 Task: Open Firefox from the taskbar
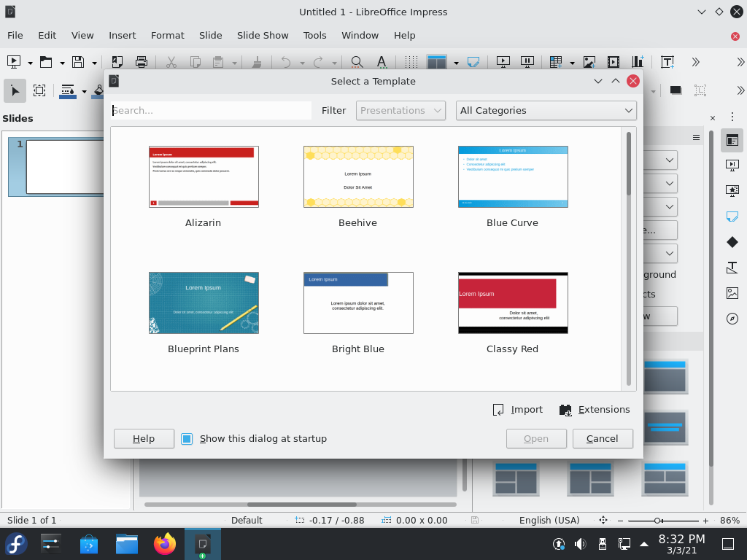tap(164, 544)
